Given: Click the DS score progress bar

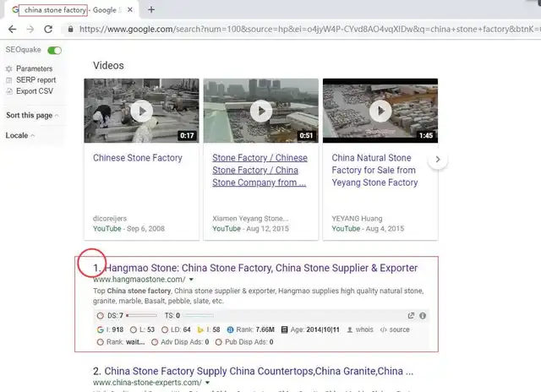Looking at the screenshot, I should click(x=141, y=315).
